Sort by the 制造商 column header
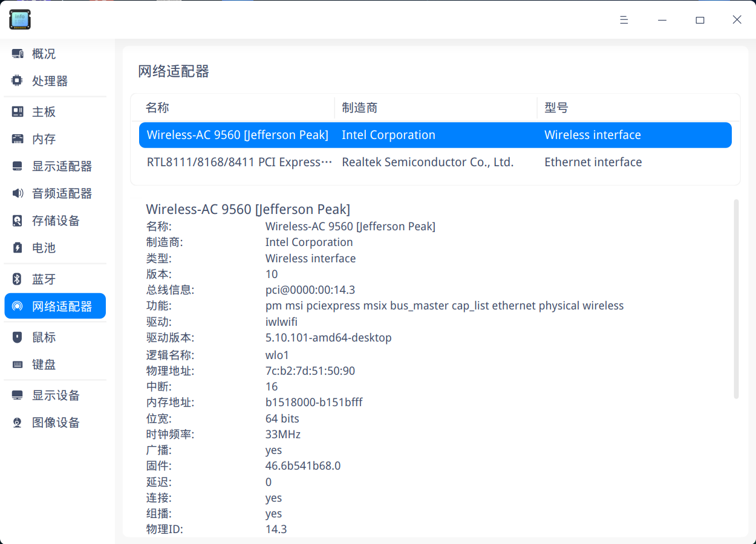 coord(435,108)
